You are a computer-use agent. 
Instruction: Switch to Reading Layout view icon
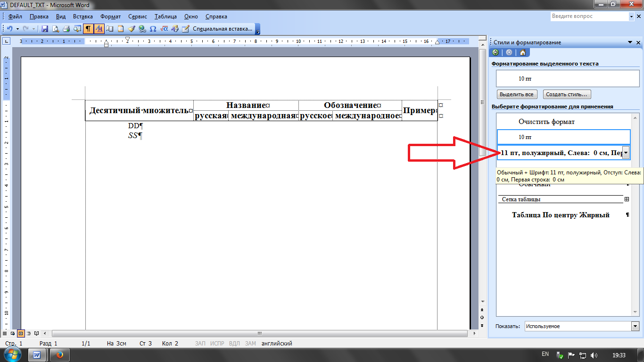[36, 333]
